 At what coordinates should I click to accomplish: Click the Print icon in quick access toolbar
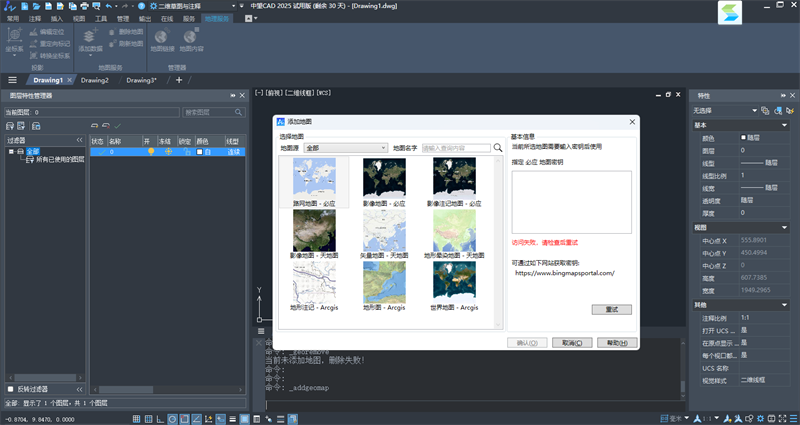coord(84,6)
